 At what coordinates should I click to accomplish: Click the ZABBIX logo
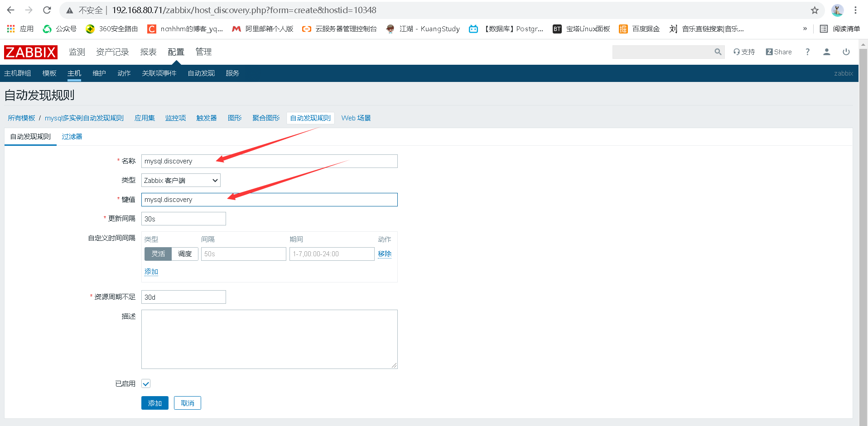coord(31,52)
